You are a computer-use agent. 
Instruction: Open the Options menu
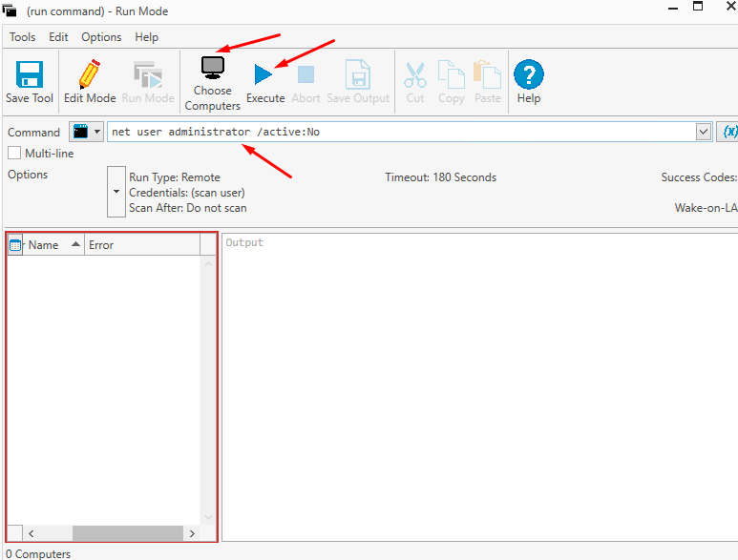[x=101, y=37]
